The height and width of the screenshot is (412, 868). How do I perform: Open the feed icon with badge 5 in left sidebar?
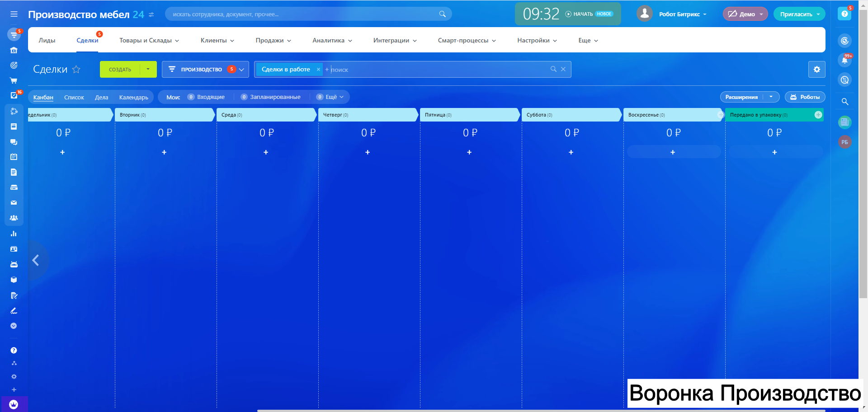14,34
